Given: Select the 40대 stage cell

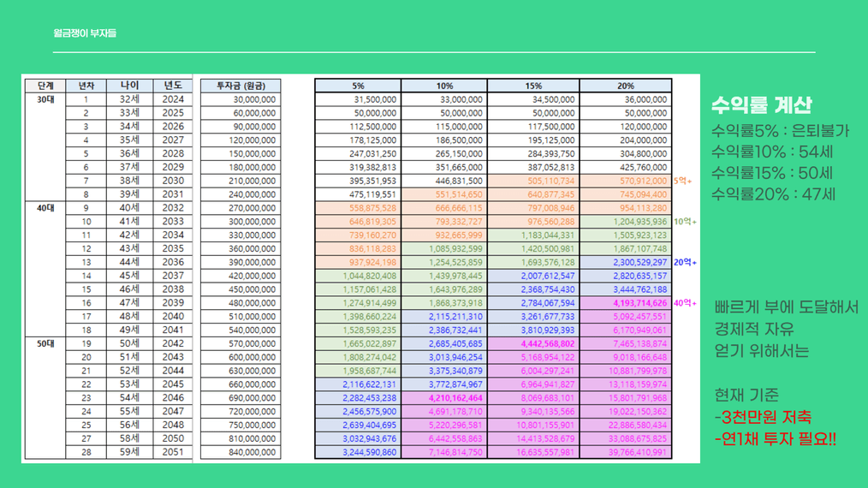Looking at the screenshot, I should 45,207.
